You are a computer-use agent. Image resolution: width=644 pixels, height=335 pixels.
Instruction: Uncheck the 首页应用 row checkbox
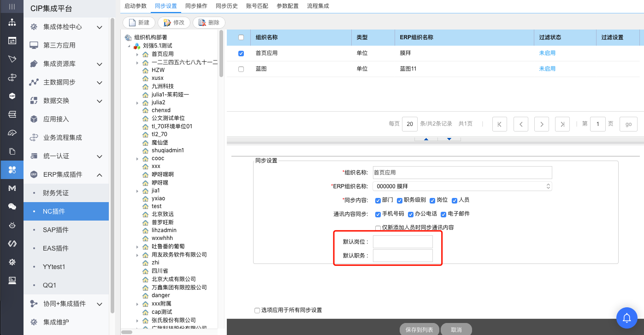point(241,54)
